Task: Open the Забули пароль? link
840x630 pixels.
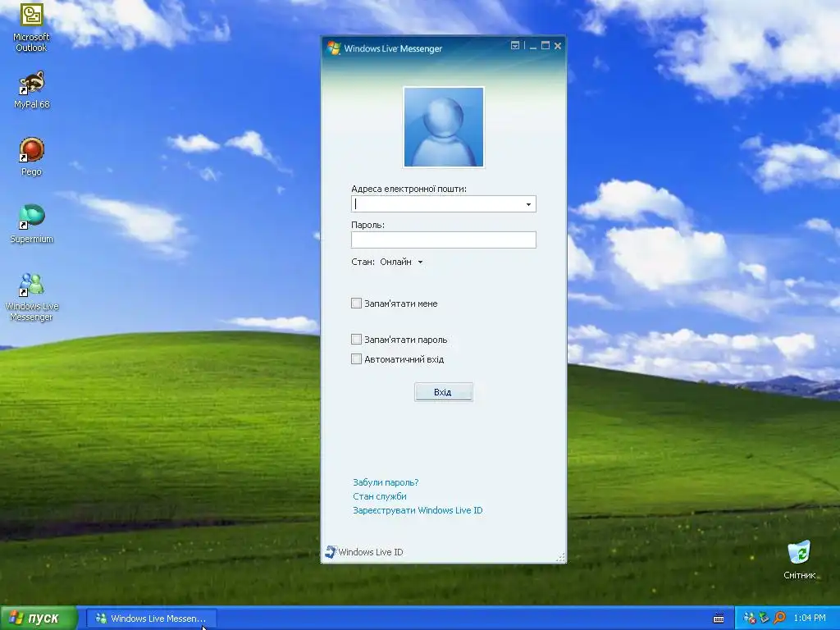Action: (x=386, y=482)
